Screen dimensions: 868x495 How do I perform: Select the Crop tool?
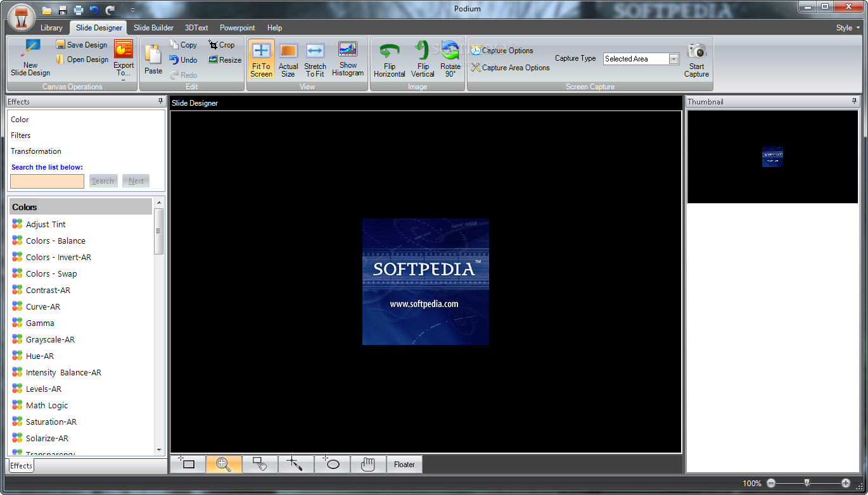(222, 45)
